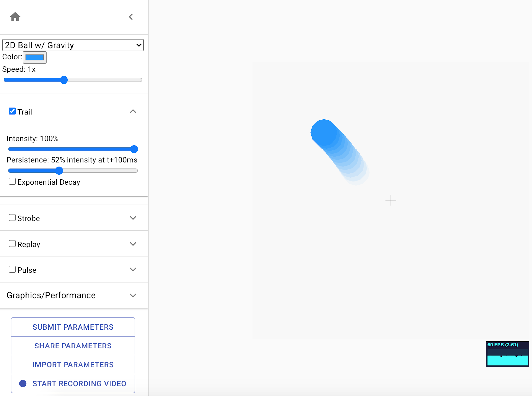
Task: Click the Persistence 52% intensity label
Action: tap(72, 160)
